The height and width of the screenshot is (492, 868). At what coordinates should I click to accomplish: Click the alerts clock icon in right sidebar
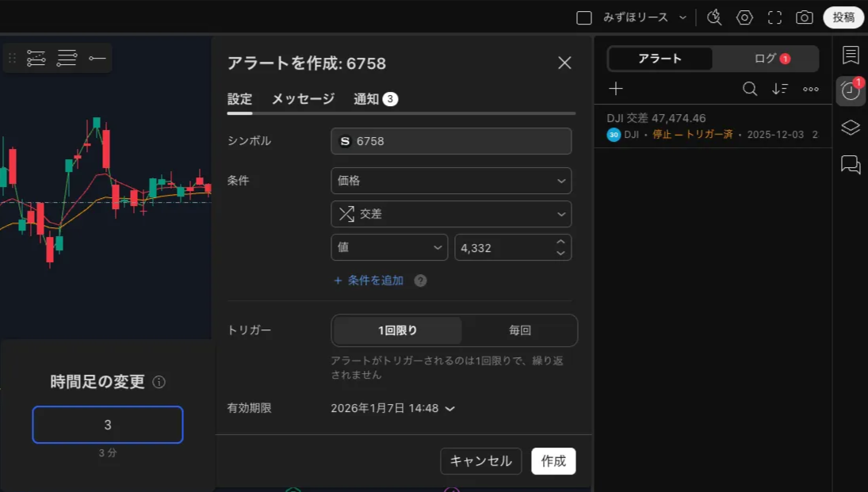pyautogui.click(x=850, y=91)
